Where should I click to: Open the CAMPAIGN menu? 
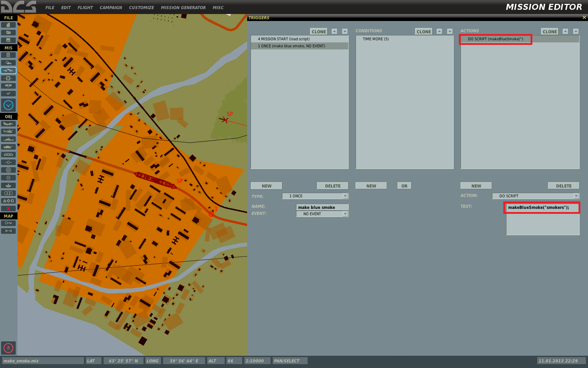111,7
